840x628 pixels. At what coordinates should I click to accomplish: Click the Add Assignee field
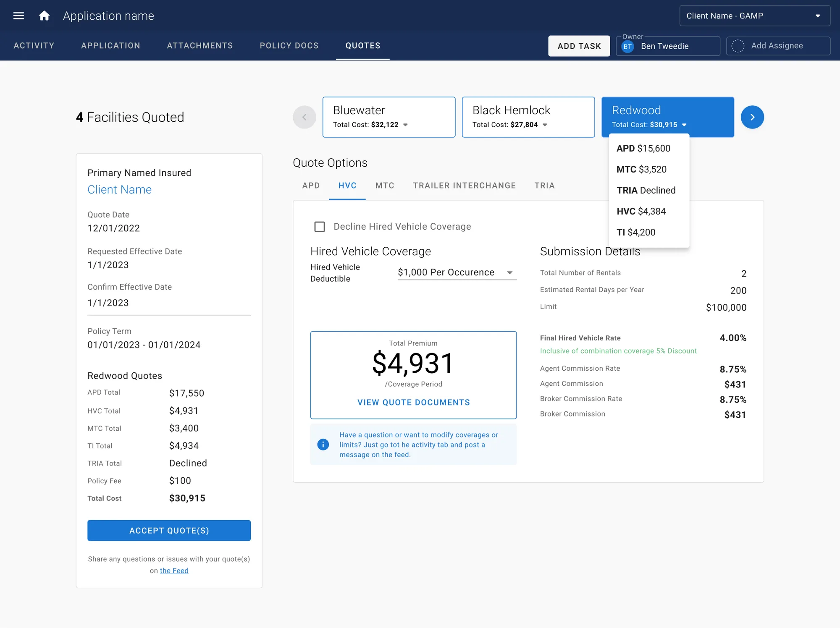[778, 46]
